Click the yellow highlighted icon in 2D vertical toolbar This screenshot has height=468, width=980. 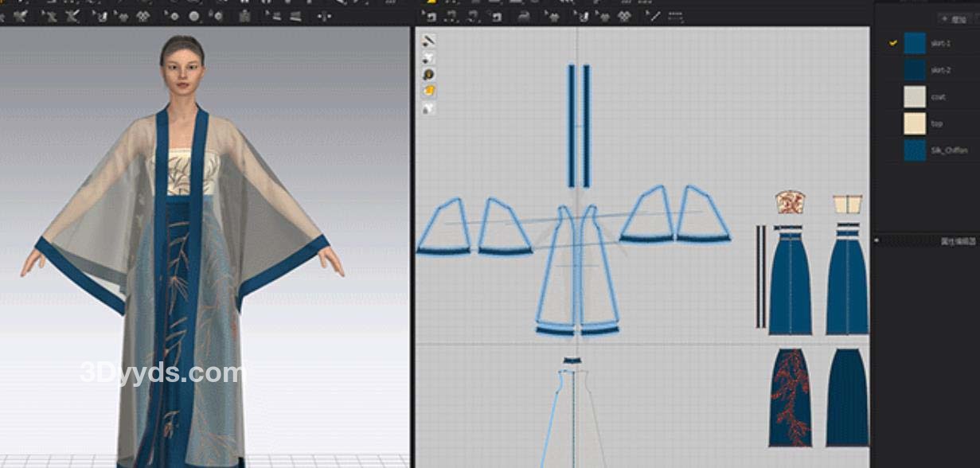click(429, 91)
